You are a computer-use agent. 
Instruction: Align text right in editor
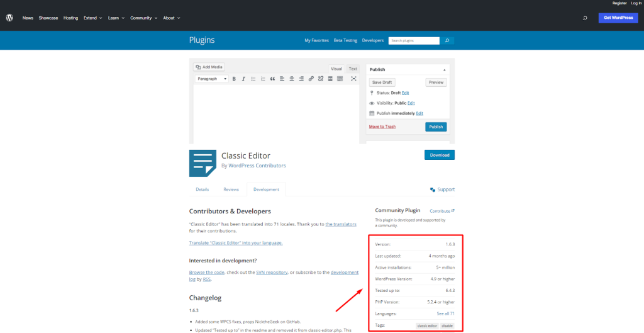pos(301,79)
